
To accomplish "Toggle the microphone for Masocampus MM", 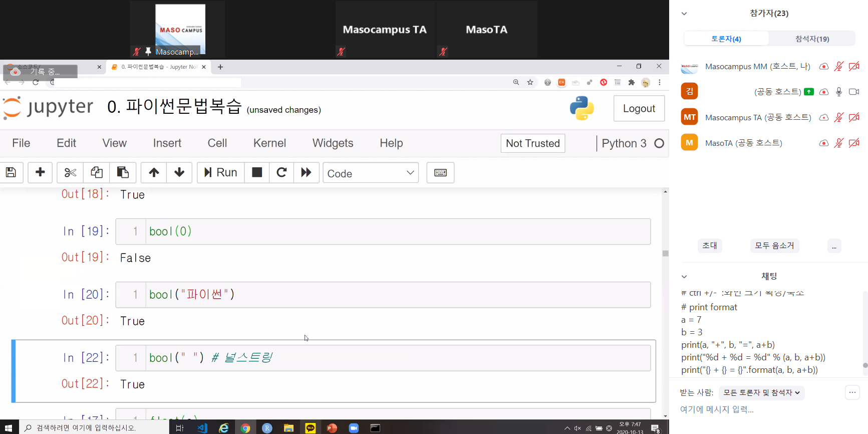I will pos(839,67).
